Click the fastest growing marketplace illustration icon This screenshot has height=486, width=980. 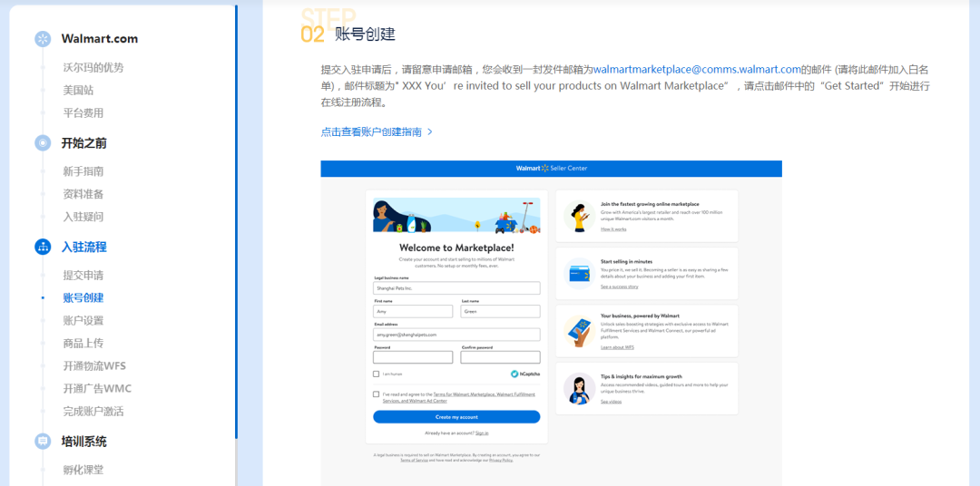(579, 217)
